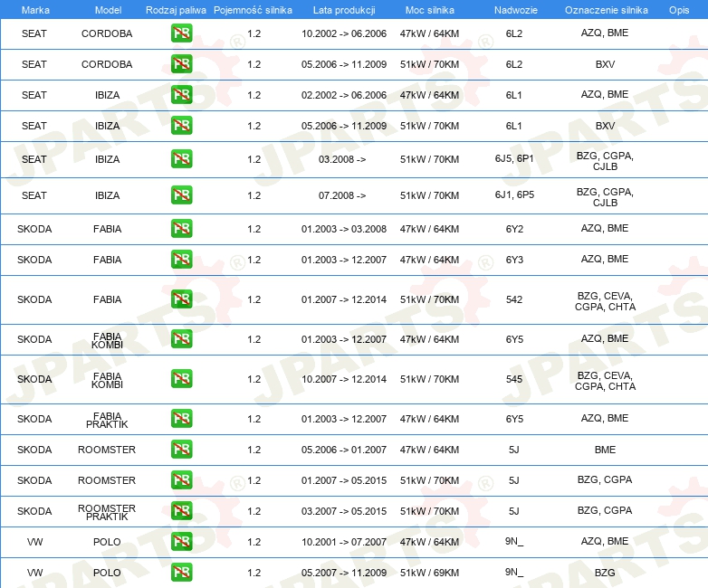Click the fuel icon for SEAT CORDOBA 10.2002 row
Screen dimensions: 708x588
point(181,33)
